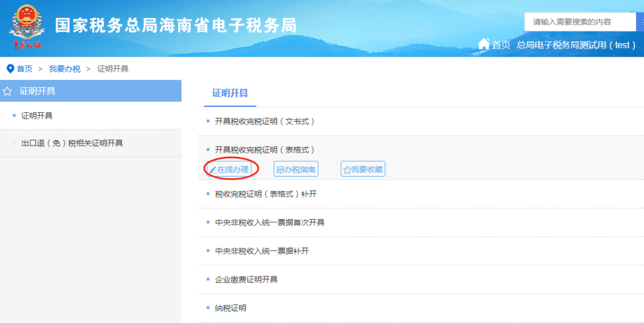Screen dimensions: 644x323
Task: Open 税收完税证明（表格式）补开 entry
Action: (x=266, y=194)
